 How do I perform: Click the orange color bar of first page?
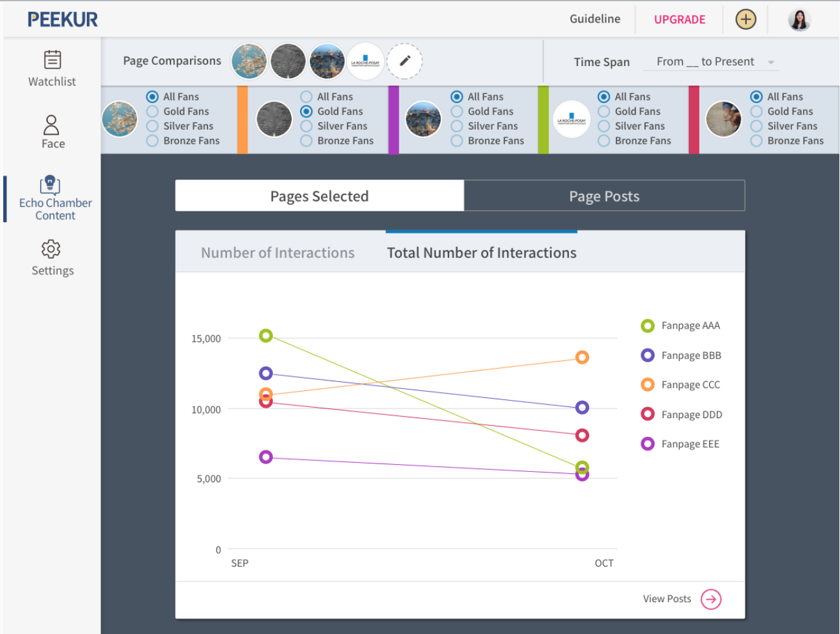pyautogui.click(x=242, y=120)
